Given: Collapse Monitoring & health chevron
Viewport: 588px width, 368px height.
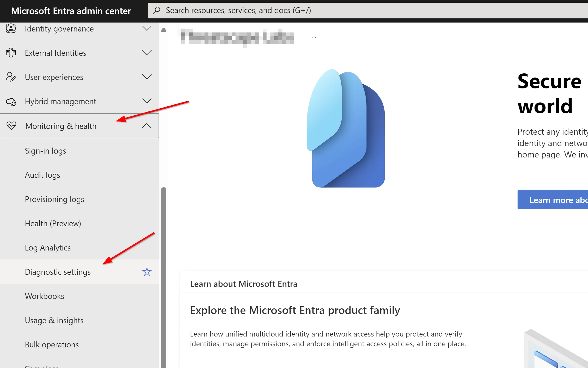Looking at the screenshot, I should coord(146,126).
